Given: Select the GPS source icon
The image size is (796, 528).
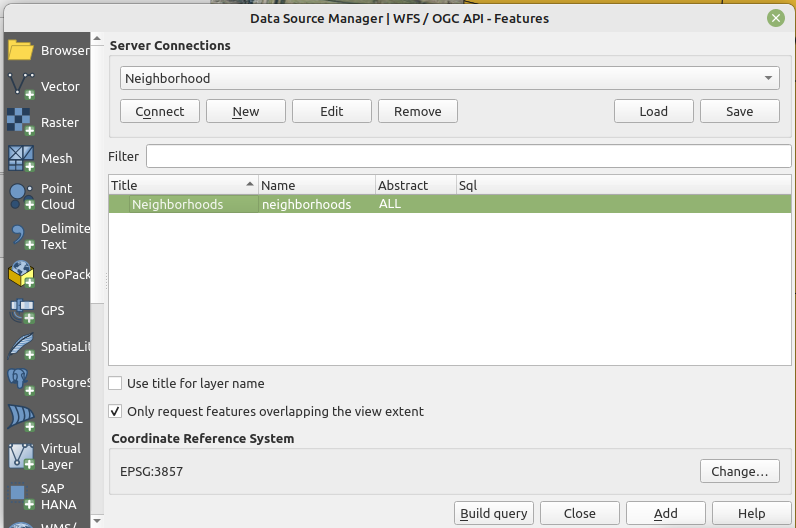Looking at the screenshot, I should pyautogui.click(x=21, y=311).
